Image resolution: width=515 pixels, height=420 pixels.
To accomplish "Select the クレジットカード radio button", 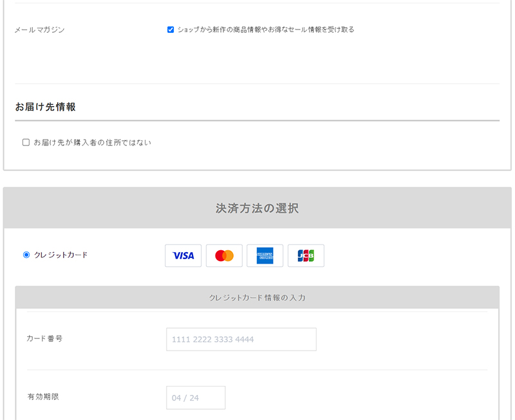I will pos(26,255).
